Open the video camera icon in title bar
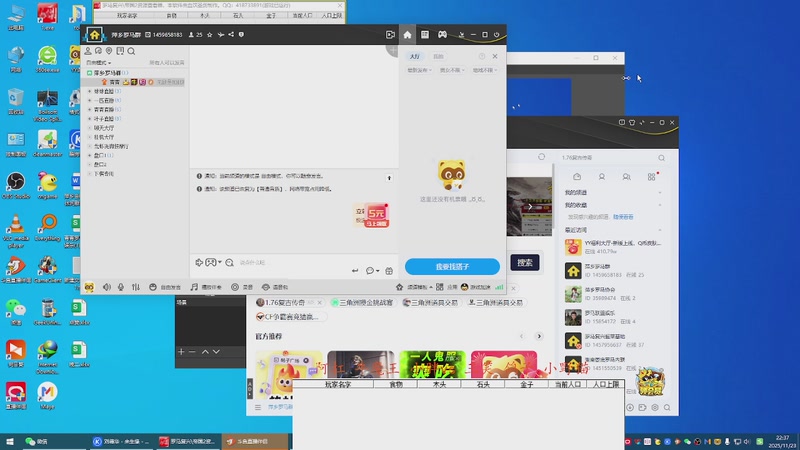 (x=390, y=35)
